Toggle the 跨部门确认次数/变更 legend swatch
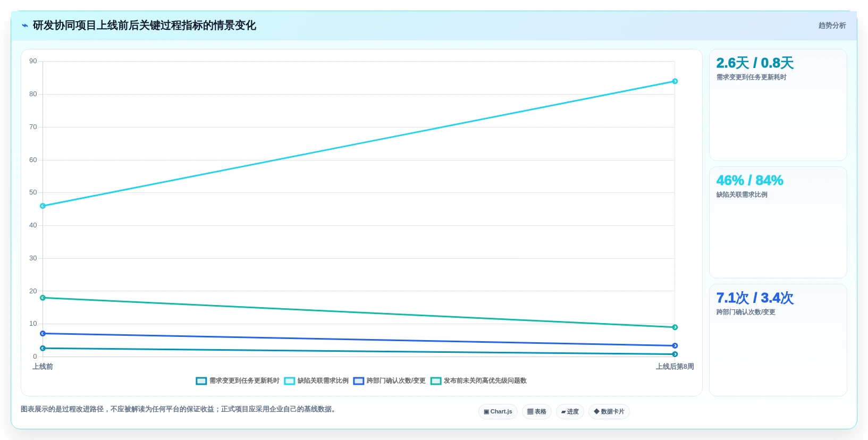 pos(359,380)
